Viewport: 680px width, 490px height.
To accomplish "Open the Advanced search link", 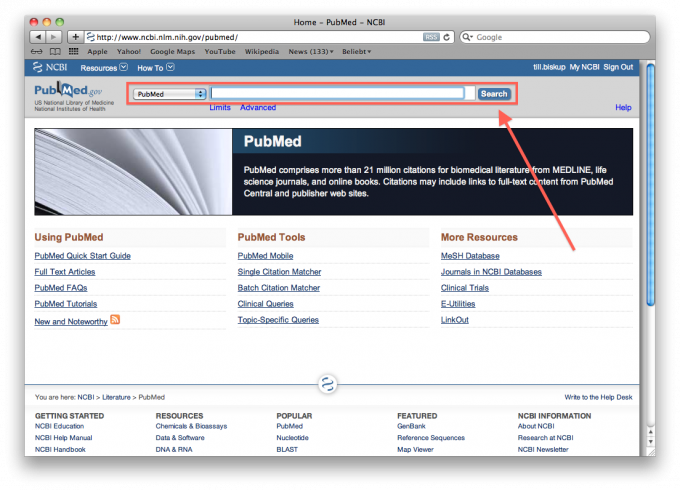I will (258, 108).
